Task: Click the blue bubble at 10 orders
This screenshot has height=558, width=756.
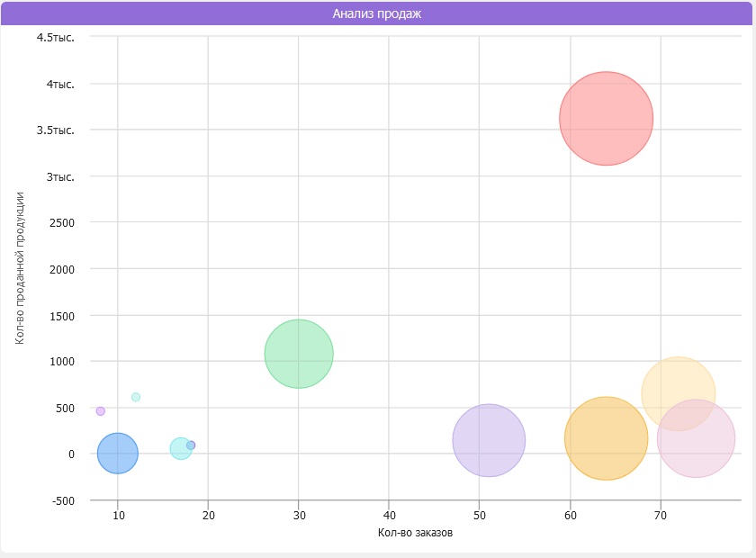Action: 118,454
